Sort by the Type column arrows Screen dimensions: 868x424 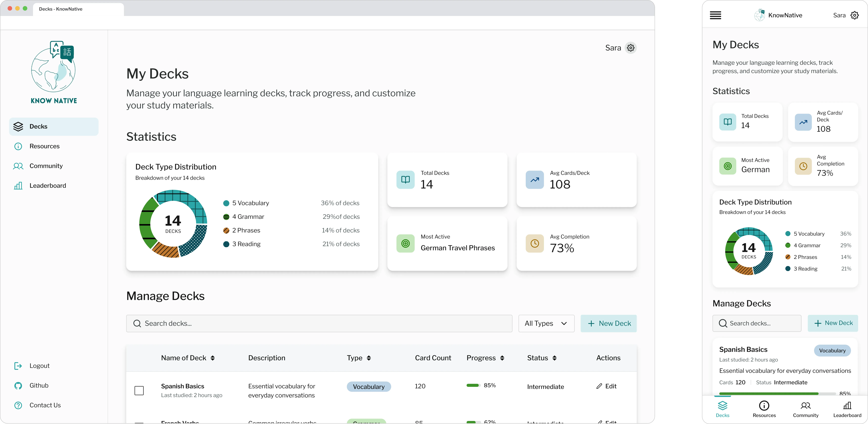pos(369,358)
